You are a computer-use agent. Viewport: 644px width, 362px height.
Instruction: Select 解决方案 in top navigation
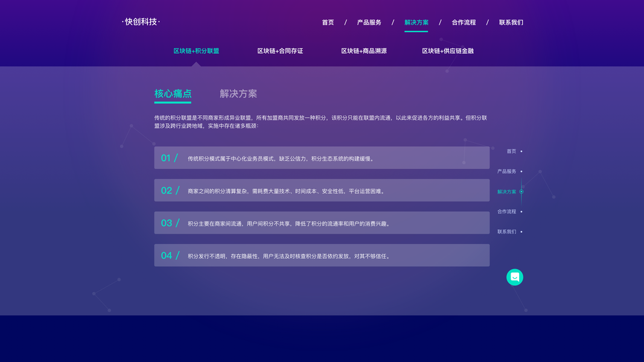(x=416, y=22)
